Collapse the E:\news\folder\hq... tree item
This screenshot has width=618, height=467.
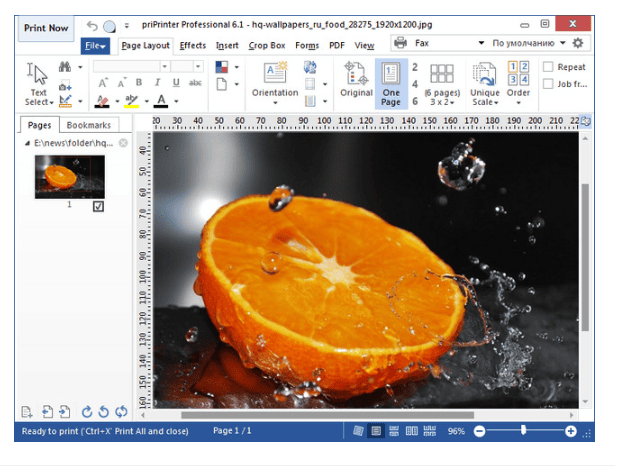[x=27, y=143]
